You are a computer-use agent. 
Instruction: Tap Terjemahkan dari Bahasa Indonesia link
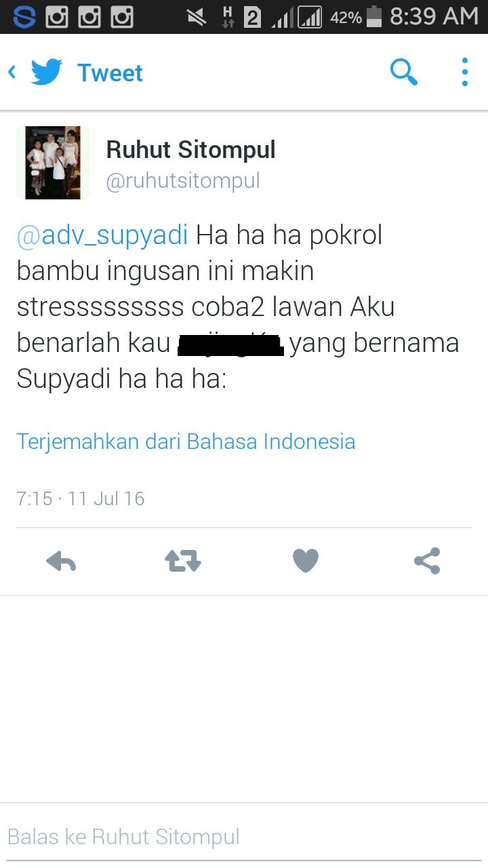(x=186, y=441)
